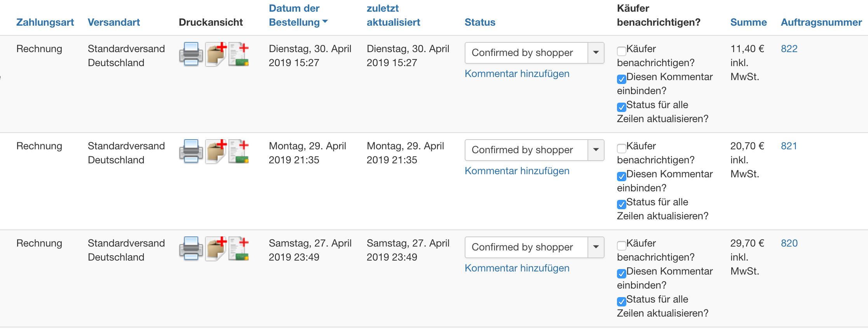Enable 'Käufer benachrichtigen?' checkbox for order 822
The image size is (868, 329).
tap(621, 51)
